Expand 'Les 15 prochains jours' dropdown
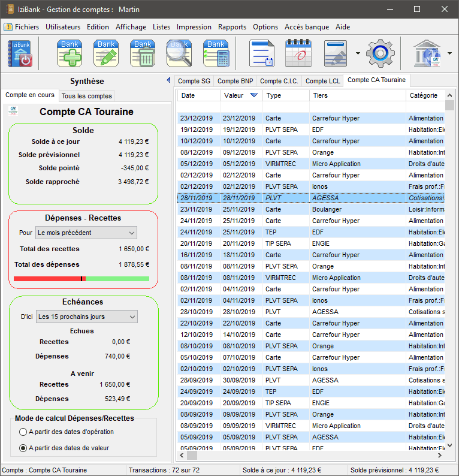The height and width of the screenshot is (476, 459). 86,317
